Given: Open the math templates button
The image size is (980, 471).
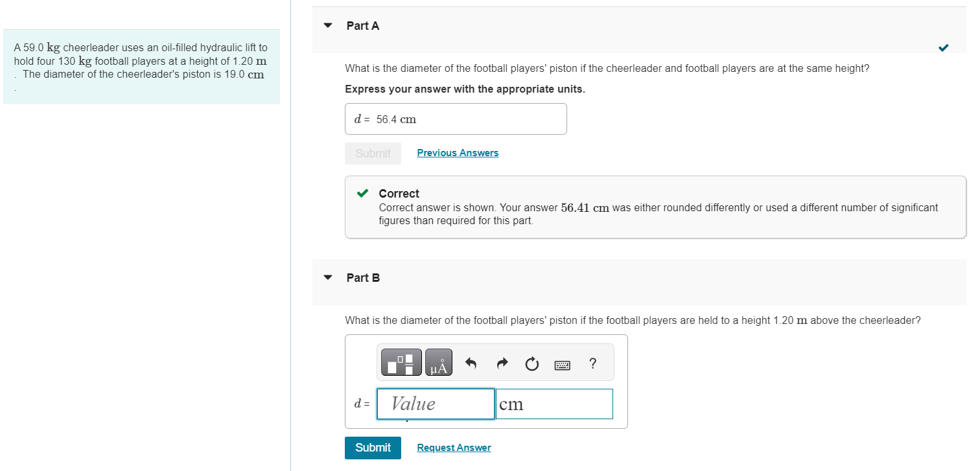Looking at the screenshot, I should (x=401, y=362).
